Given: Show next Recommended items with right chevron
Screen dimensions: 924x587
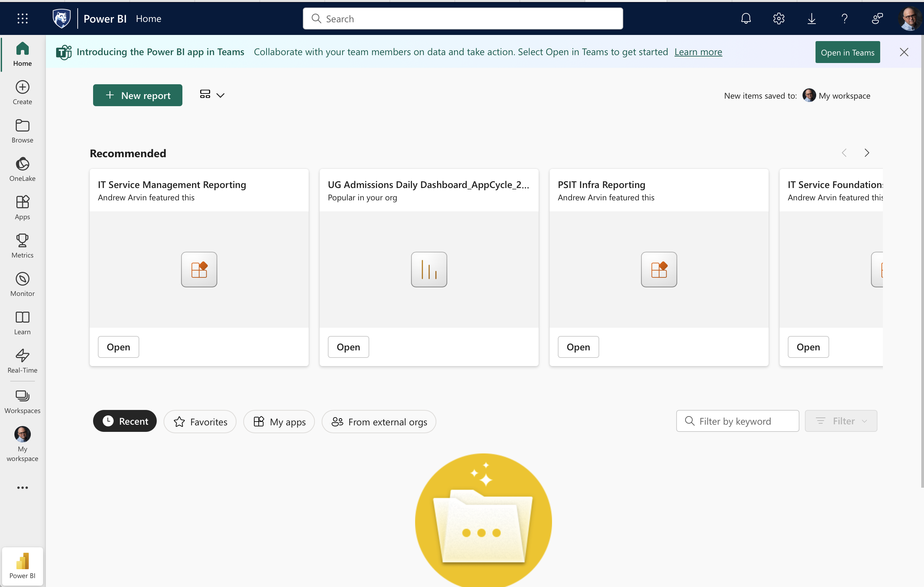Looking at the screenshot, I should pos(867,153).
